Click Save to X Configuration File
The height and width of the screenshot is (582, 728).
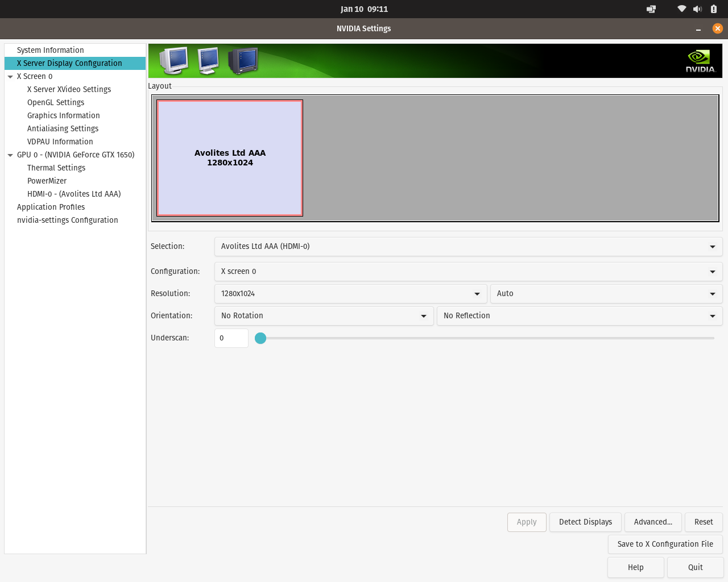[665, 544]
